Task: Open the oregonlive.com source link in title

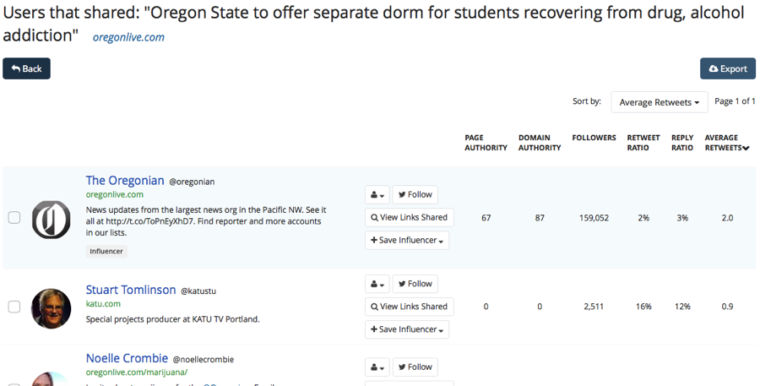Action: (x=128, y=37)
